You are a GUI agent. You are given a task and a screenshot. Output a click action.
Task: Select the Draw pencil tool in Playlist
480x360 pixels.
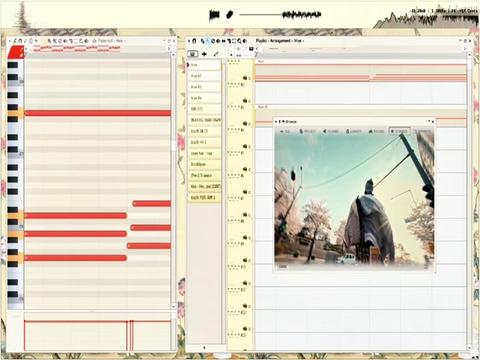point(202,41)
